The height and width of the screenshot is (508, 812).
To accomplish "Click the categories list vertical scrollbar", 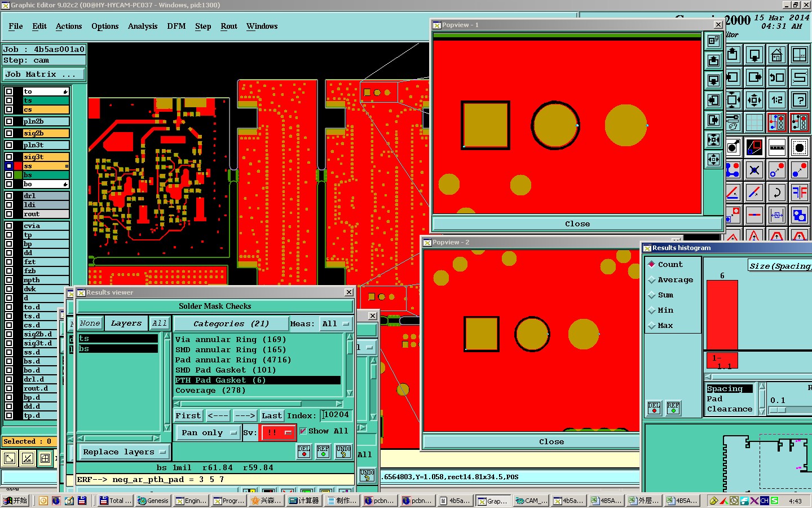I will point(350,365).
